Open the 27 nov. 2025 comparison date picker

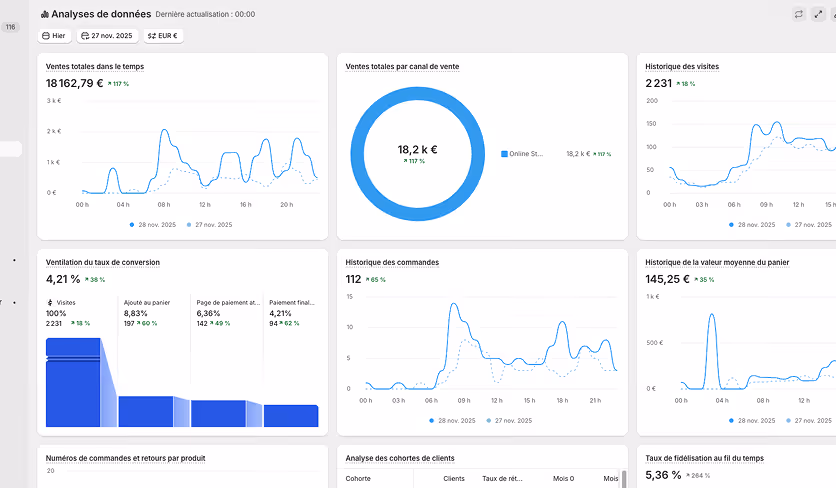click(108, 36)
